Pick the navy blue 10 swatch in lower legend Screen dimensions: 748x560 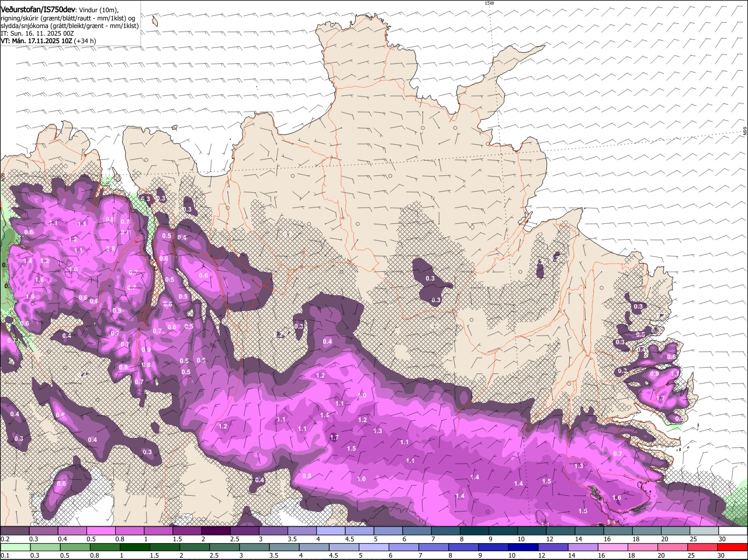(524, 547)
